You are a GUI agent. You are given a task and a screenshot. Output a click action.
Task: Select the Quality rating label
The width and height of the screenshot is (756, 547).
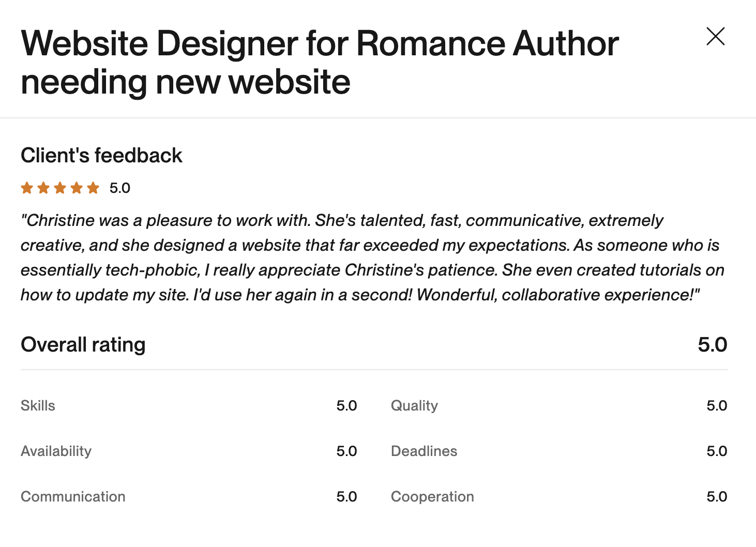(414, 406)
